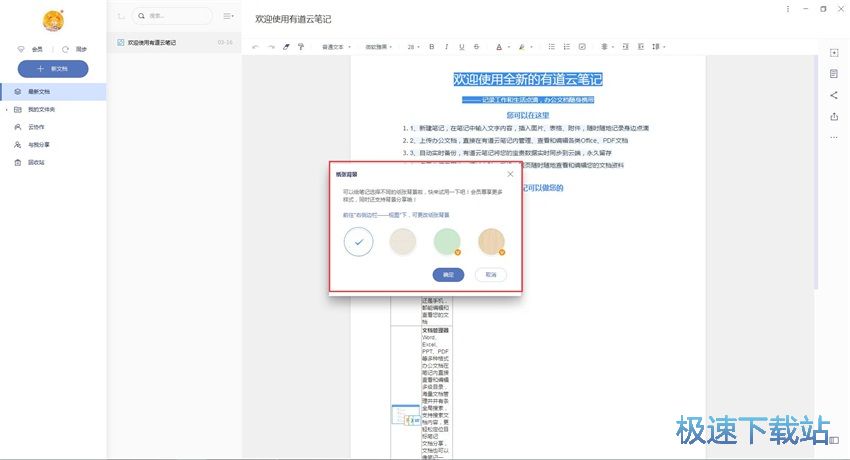Select the wood-grain background swatch
Image resolution: width=850 pixels, height=460 pixels.
pos(492,242)
